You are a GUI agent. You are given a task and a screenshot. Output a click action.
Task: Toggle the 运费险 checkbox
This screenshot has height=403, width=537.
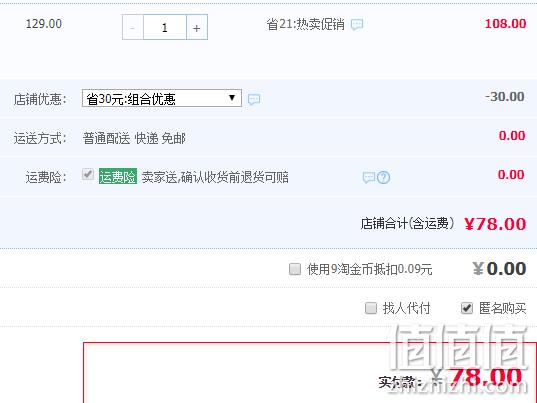pyautogui.click(x=88, y=174)
